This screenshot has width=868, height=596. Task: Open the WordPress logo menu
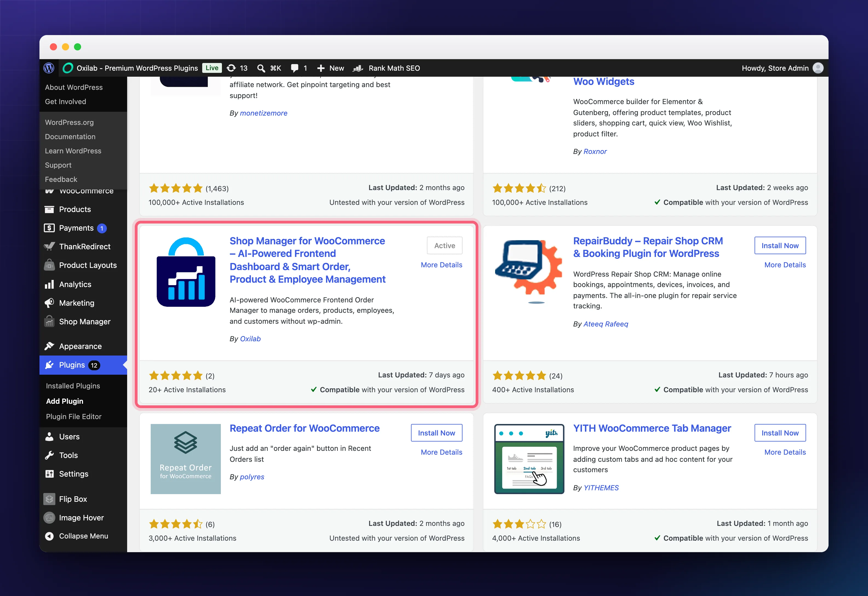pos(49,68)
